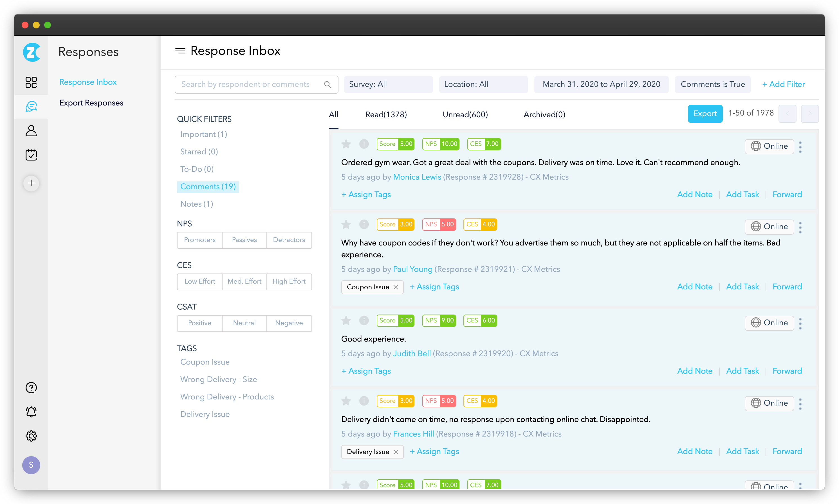
Task: Remove the Coupon Issue tag
Action: click(396, 287)
